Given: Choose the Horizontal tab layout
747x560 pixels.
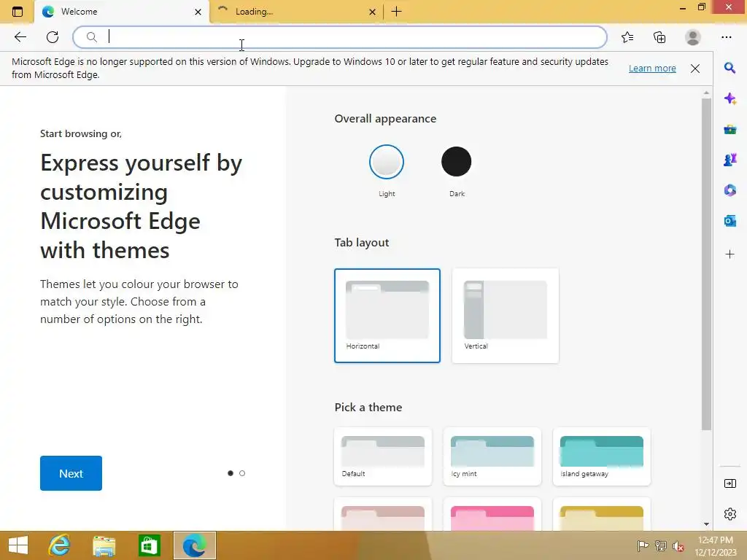Looking at the screenshot, I should pos(387,315).
